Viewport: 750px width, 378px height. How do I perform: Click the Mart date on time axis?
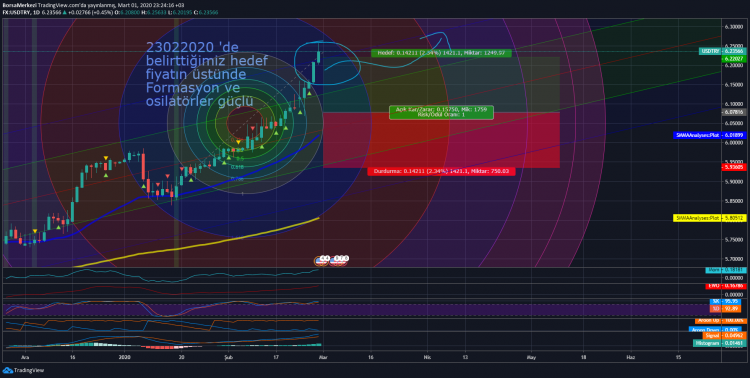point(323,357)
